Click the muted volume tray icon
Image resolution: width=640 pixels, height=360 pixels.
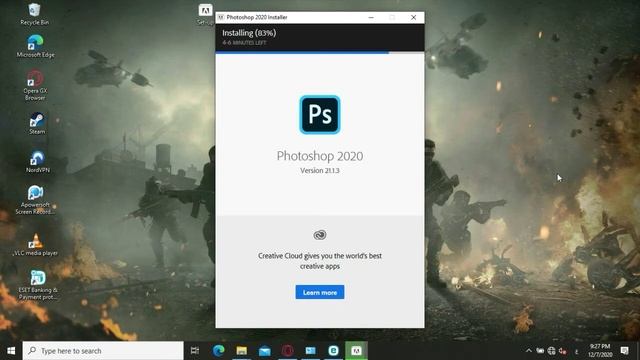click(x=563, y=351)
